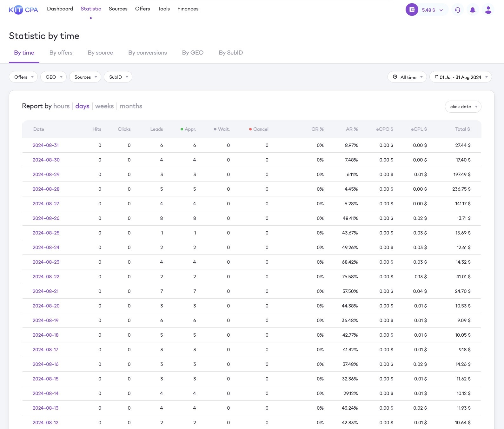This screenshot has height=429, width=504.
Task: Click the 27.44 $ total value
Action: point(463,145)
